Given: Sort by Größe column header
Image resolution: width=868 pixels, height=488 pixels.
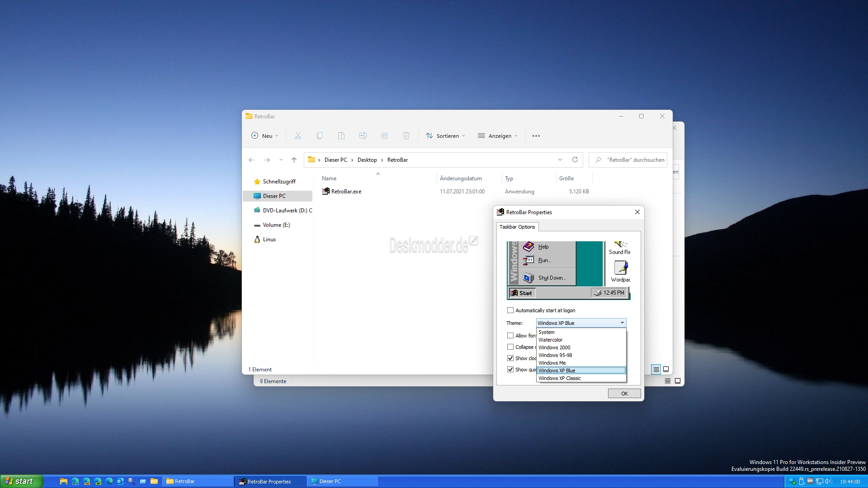Looking at the screenshot, I should point(574,178).
